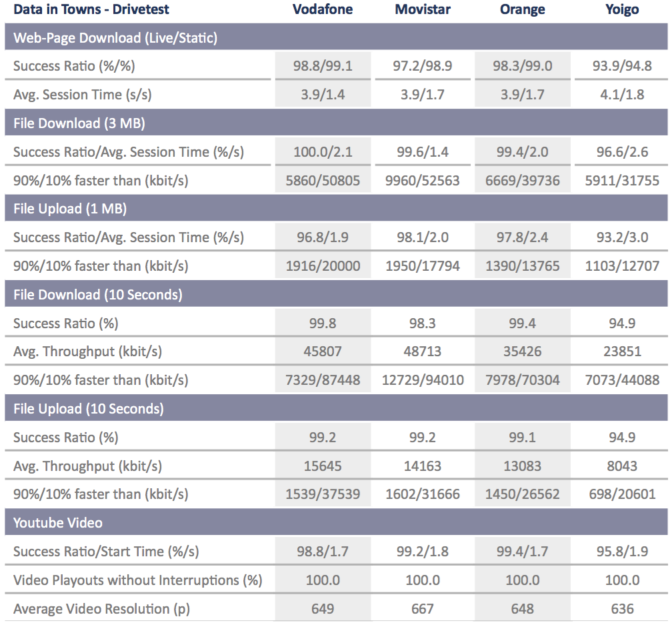Click Orange throughput 13083
672x627 pixels.
click(523, 466)
